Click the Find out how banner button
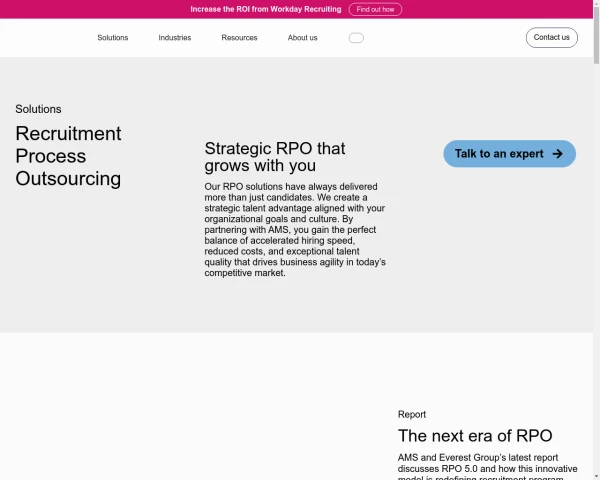 pyautogui.click(x=375, y=9)
